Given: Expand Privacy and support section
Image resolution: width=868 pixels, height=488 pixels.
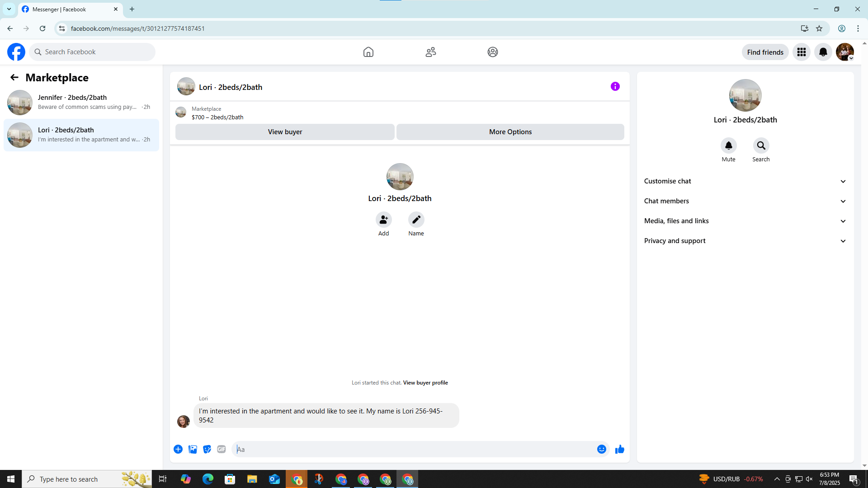Looking at the screenshot, I should (x=745, y=241).
